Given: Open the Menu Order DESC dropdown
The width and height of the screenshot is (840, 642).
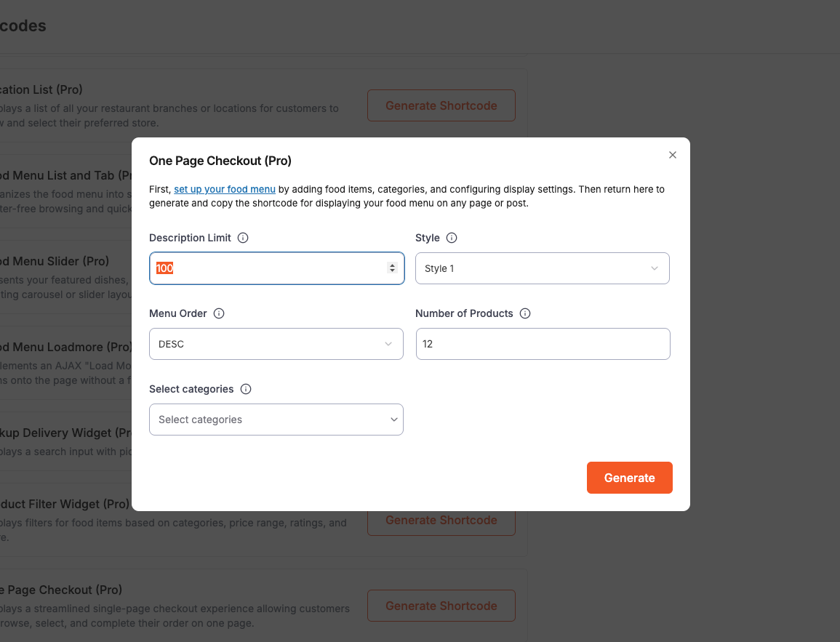Looking at the screenshot, I should click(276, 344).
